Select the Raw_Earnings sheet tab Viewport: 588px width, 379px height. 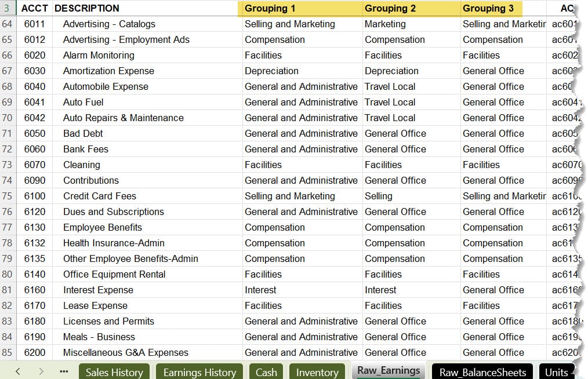(389, 370)
